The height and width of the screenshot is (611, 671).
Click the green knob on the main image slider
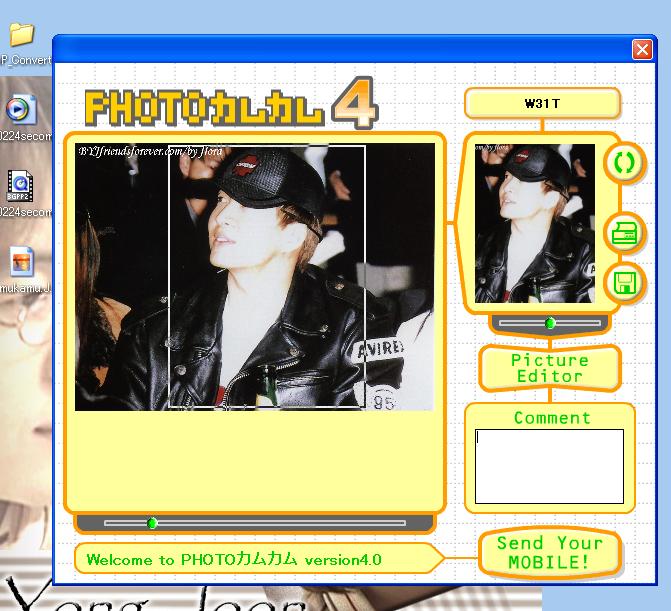pyautogui.click(x=152, y=523)
